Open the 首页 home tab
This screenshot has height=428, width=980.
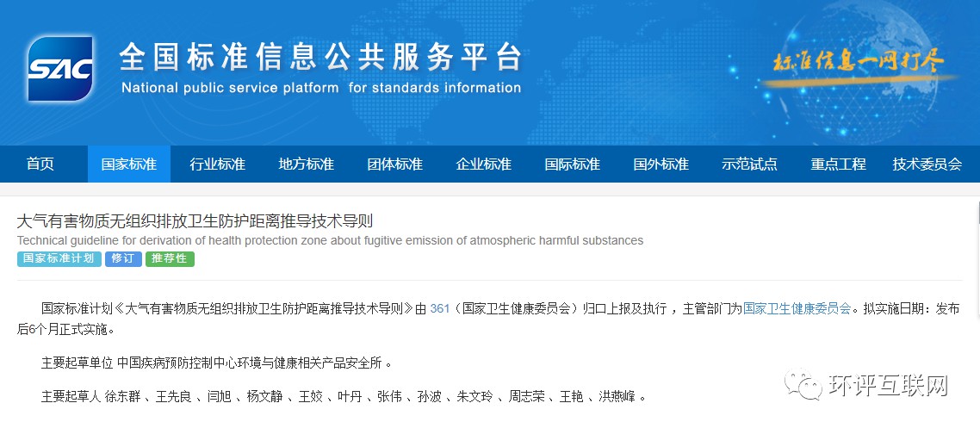40,164
